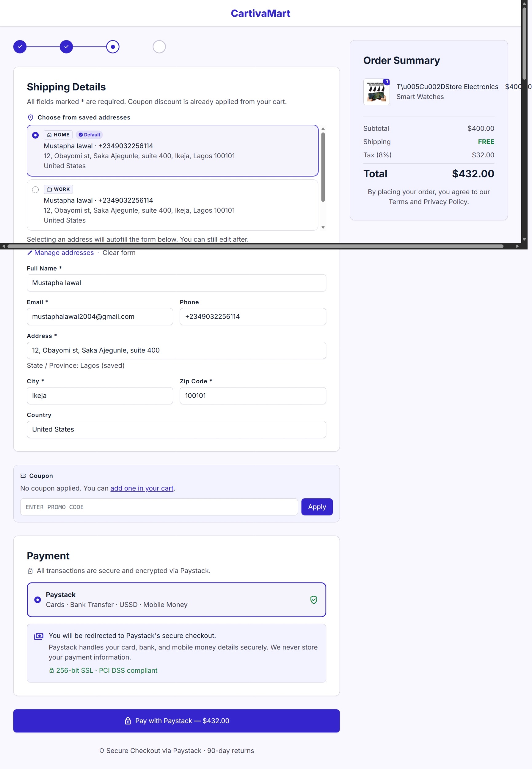Click the horizontal page scrollbar thumb
Viewport: 532px width, 769px height.
point(255,246)
